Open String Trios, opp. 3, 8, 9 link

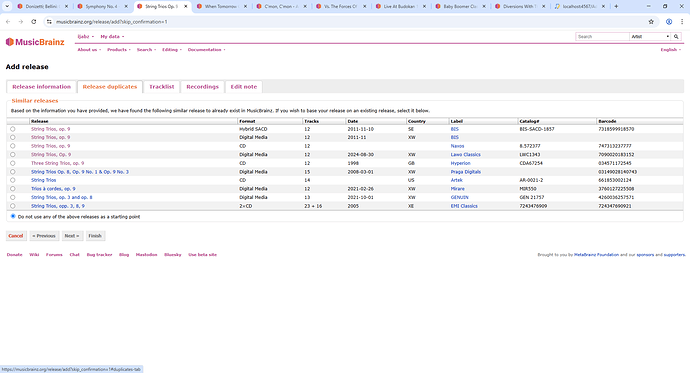[58, 206]
